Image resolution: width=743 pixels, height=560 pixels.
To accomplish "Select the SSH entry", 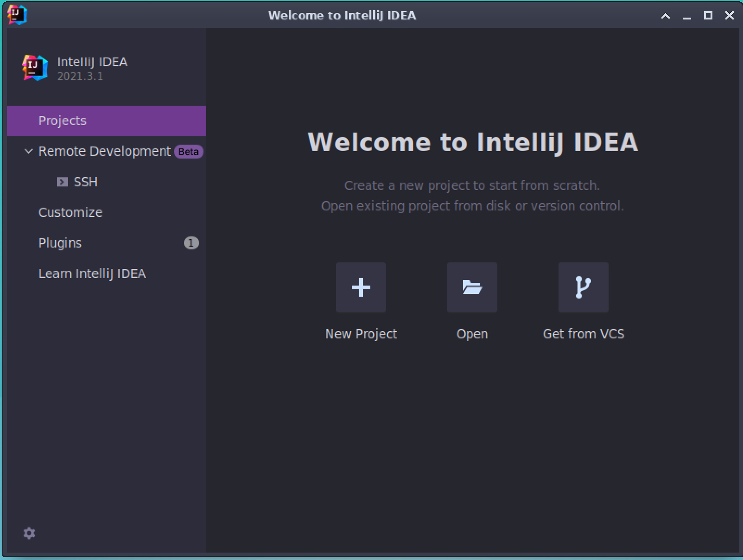I will click(x=107, y=182).
